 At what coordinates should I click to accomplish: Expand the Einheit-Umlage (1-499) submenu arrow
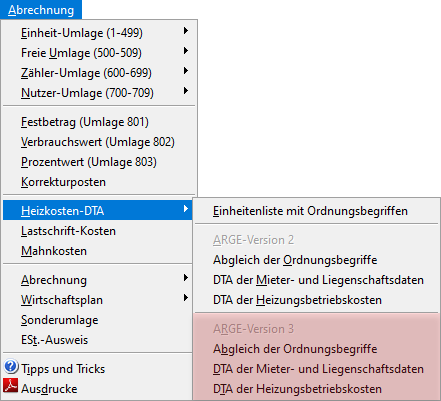pos(186,31)
